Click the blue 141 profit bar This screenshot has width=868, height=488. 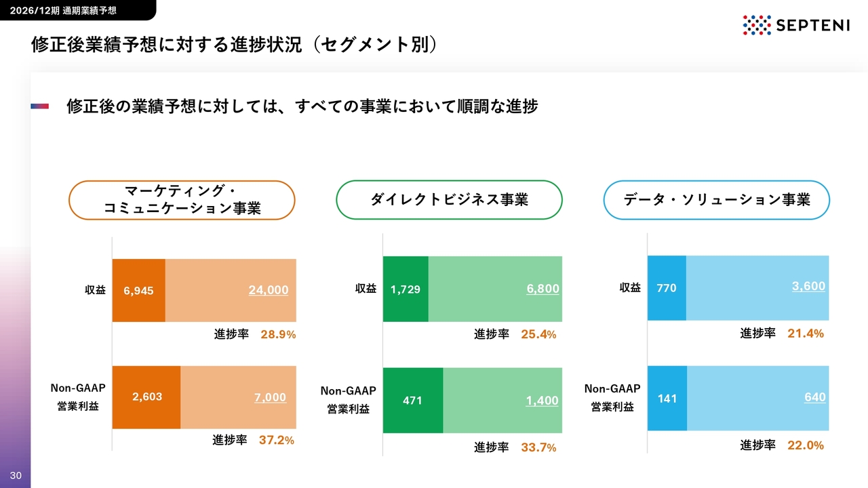pyautogui.click(x=667, y=399)
